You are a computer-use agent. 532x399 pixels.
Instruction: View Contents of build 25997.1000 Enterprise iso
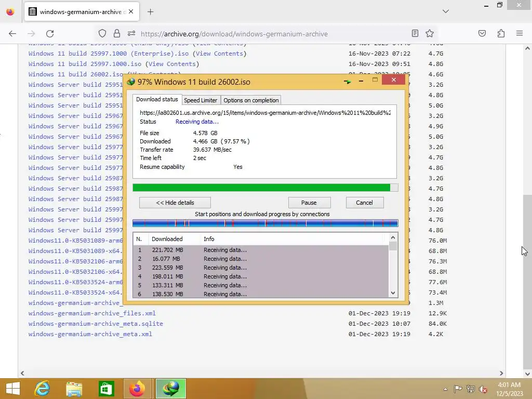click(x=220, y=54)
